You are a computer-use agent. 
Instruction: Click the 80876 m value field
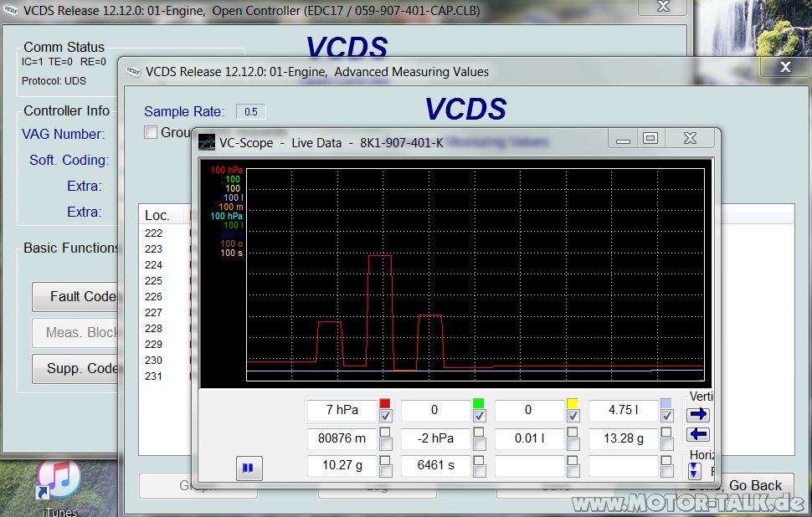tap(342, 438)
